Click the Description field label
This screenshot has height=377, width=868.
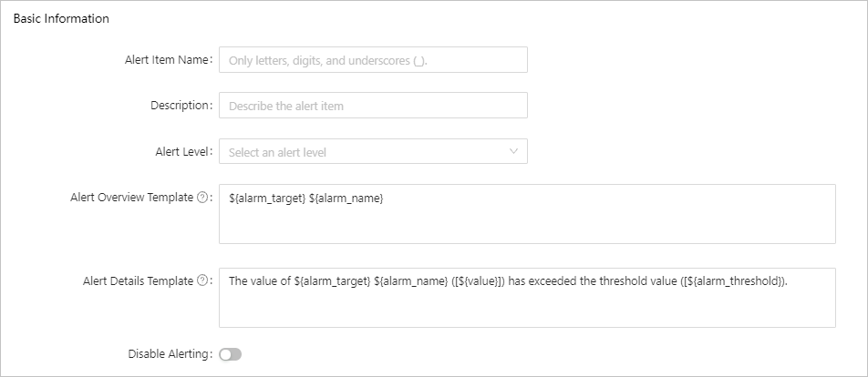tap(181, 106)
